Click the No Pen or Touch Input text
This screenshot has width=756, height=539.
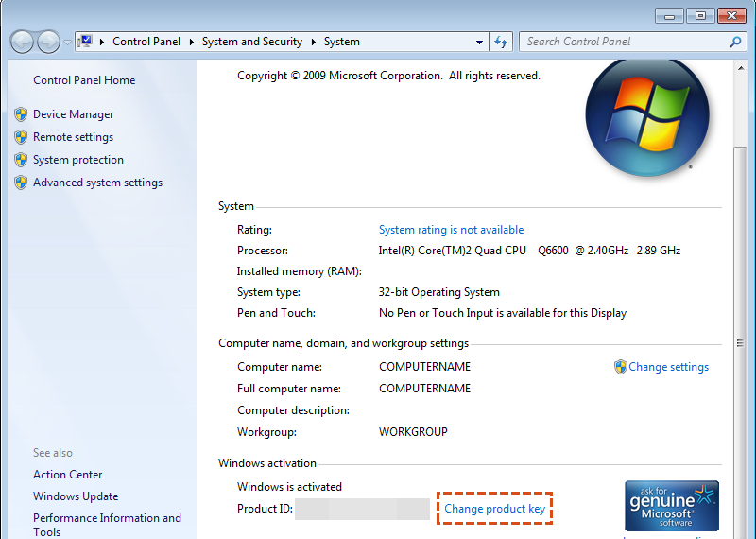coord(503,313)
